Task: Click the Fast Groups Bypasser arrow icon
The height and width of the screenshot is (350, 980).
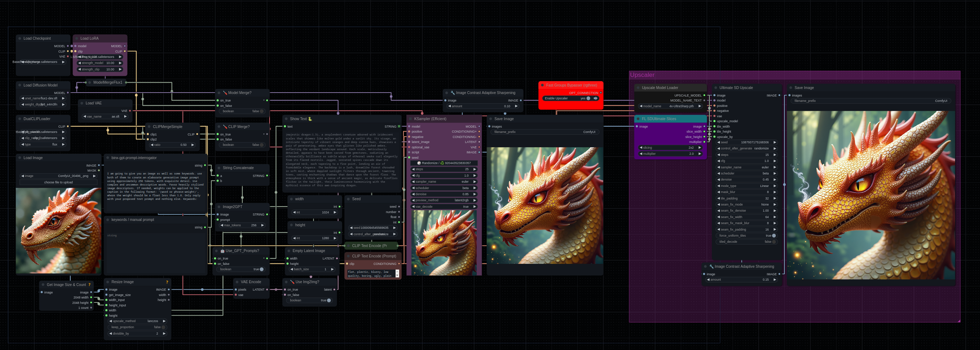Action: (x=595, y=98)
